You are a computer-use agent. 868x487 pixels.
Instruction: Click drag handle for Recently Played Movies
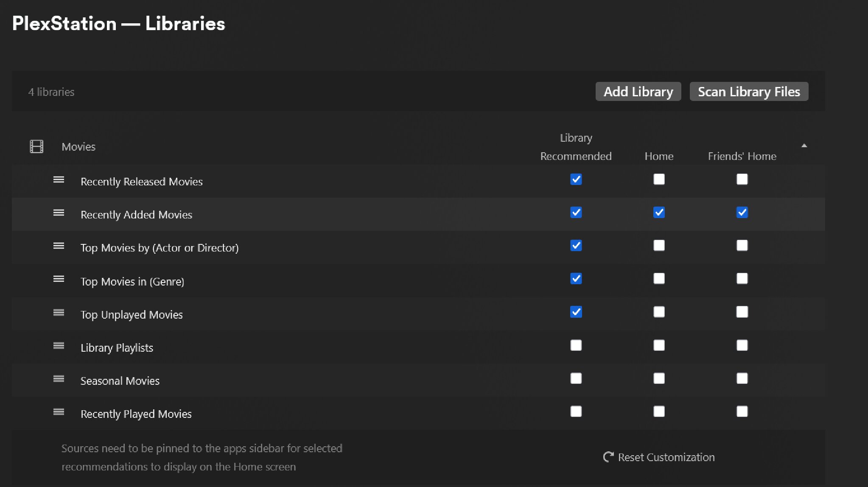[59, 412]
